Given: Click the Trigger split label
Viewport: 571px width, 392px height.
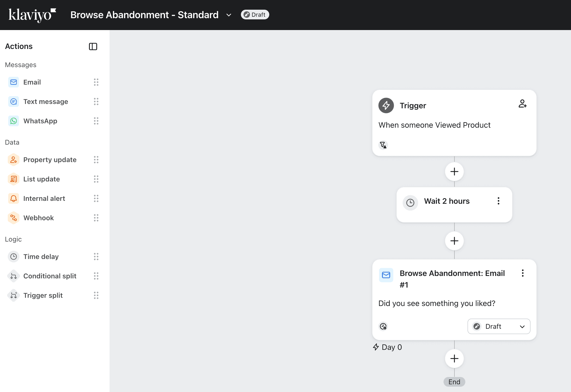Looking at the screenshot, I should point(43,296).
